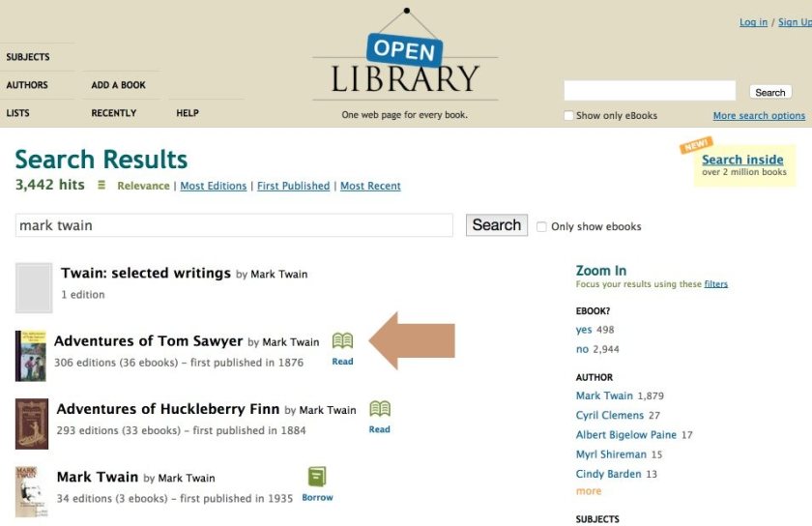This screenshot has height=526, width=812.
Task: Tick the Only show ebooks checkbox
Action: [541, 226]
